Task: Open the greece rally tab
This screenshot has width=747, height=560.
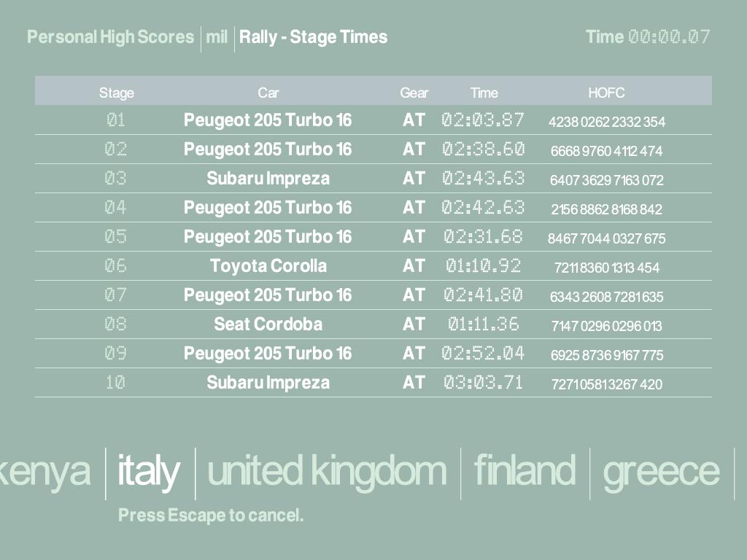Action: [x=660, y=471]
